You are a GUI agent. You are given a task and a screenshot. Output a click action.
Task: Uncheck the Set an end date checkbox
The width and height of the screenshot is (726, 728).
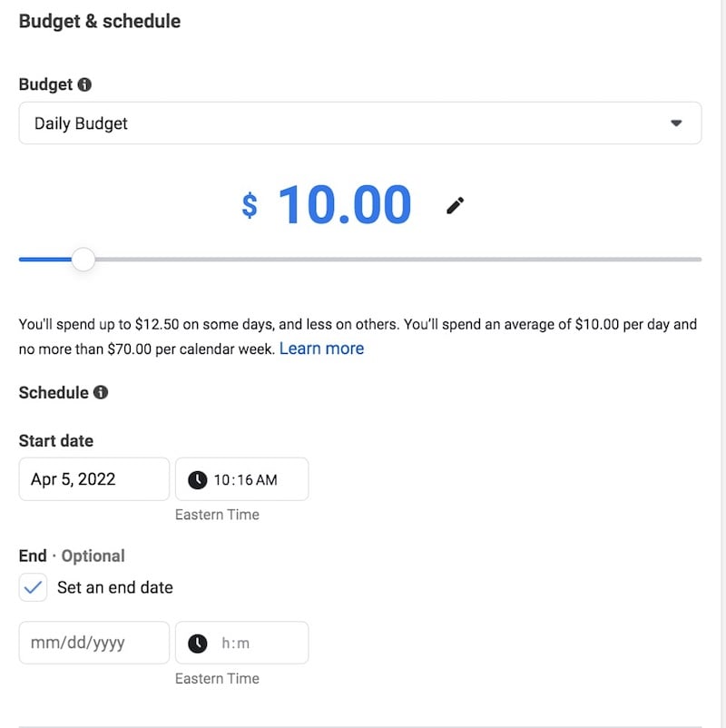[x=33, y=587]
